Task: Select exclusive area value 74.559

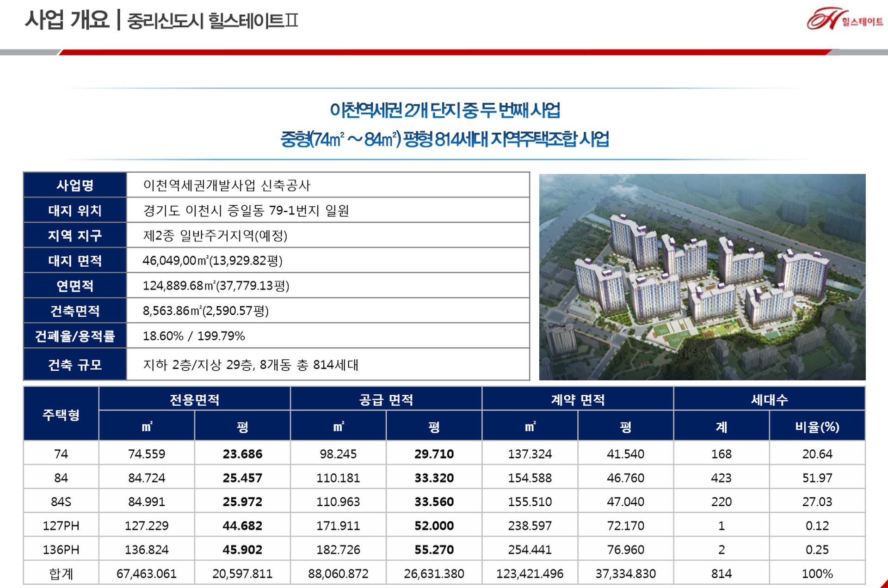Action: (x=147, y=454)
